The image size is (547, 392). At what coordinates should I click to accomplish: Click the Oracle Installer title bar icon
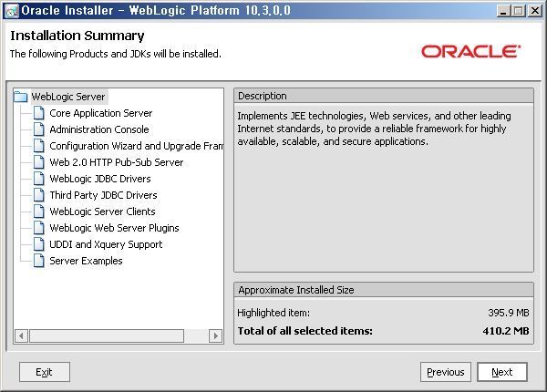pyautogui.click(x=12, y=11)
